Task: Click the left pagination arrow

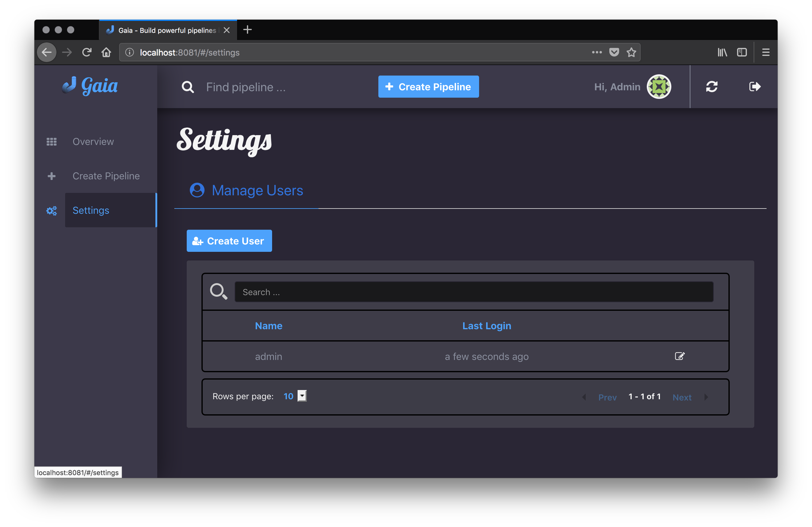Action: [x=584, y=397]
